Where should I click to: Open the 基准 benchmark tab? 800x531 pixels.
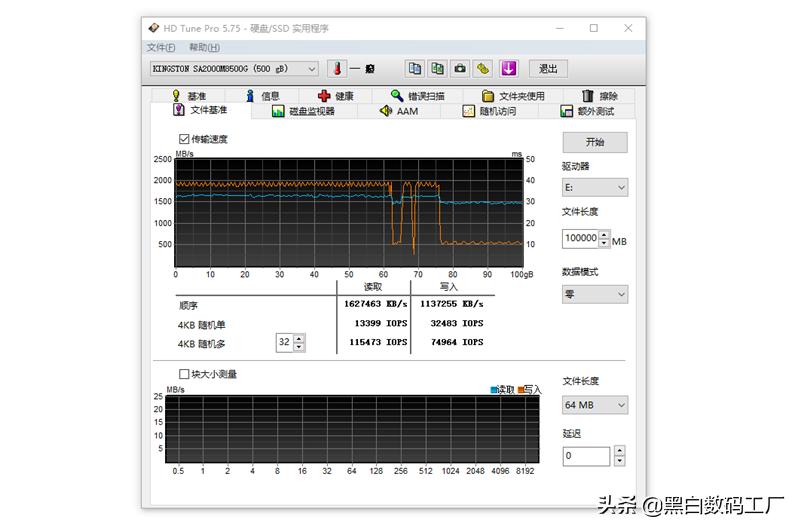click(189, 96)
